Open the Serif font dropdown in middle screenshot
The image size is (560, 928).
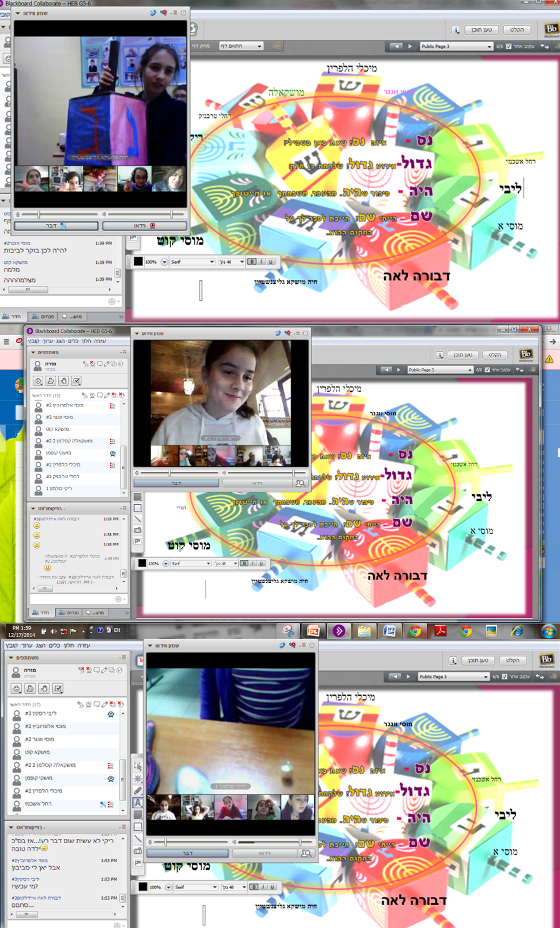tap(191, 563)
